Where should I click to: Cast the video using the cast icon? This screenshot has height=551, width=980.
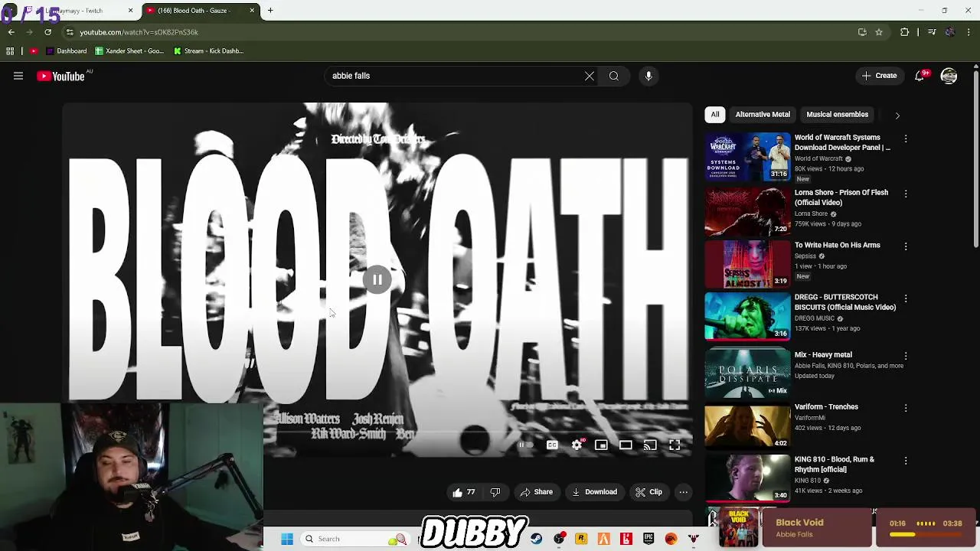tap(650, 445)
